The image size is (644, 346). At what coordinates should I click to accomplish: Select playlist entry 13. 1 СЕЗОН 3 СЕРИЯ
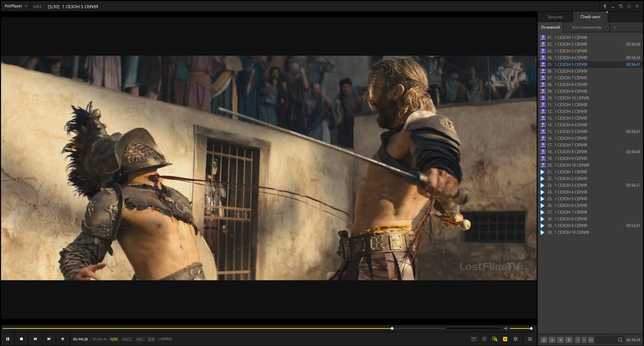[590, 118]
